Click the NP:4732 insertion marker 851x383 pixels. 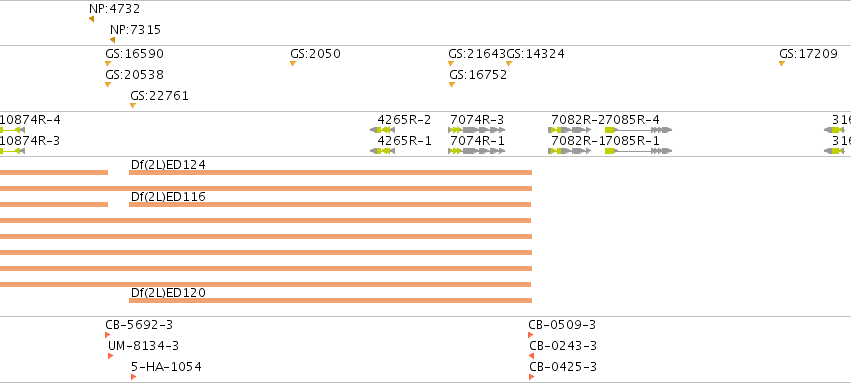pos(92,19)
